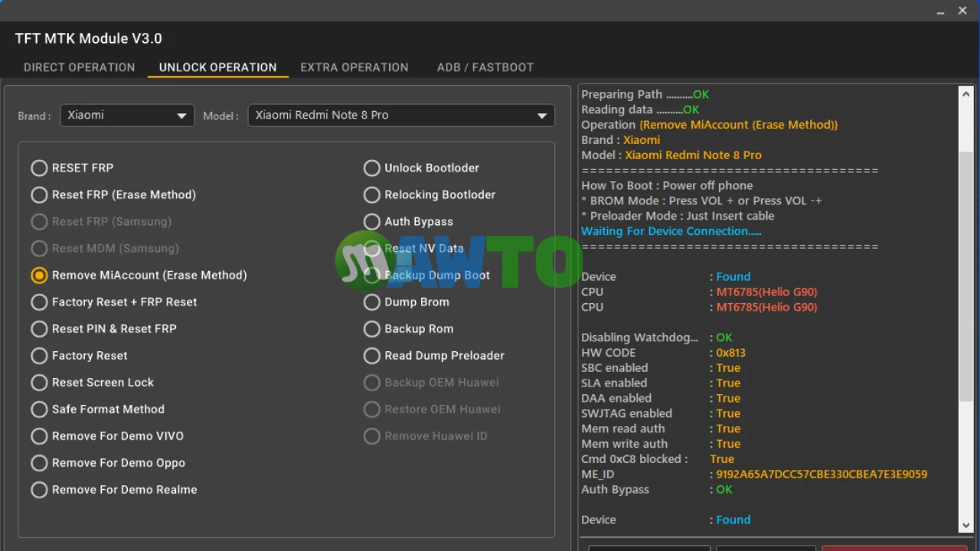Choose Reset FRP (Erase Method)
Viewport: 980px width, 551px height.
113,194
